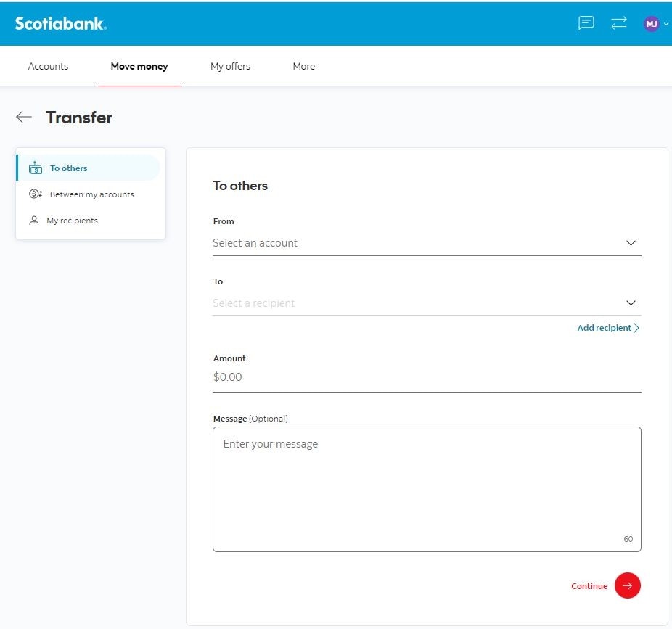Click the Scotiabank logo
The height and width of the screenshot is (629, 672).
[x=60, y=23]
